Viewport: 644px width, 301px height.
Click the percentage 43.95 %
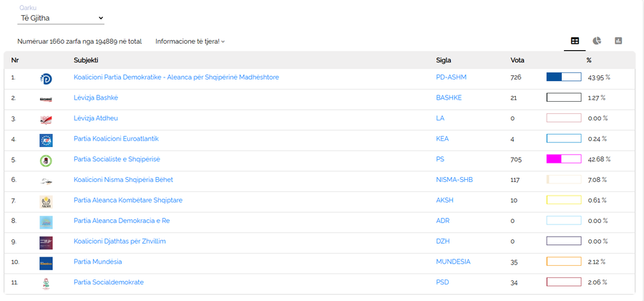599,77
